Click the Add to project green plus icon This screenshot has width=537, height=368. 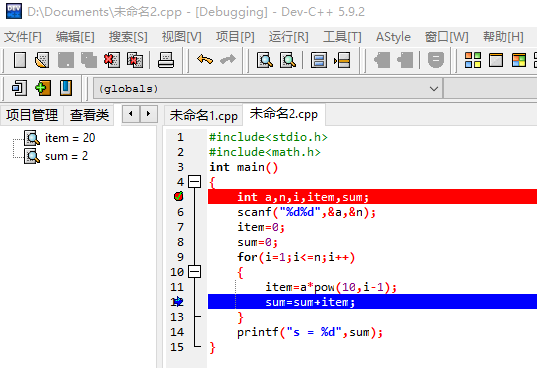tap(43, 88)
